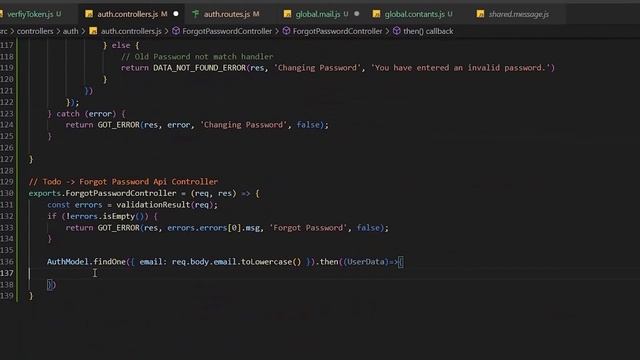Click DATA_NOT_FOUND_ERROR function call
Viewport: 640px width, 360px height.
point(199,68)
